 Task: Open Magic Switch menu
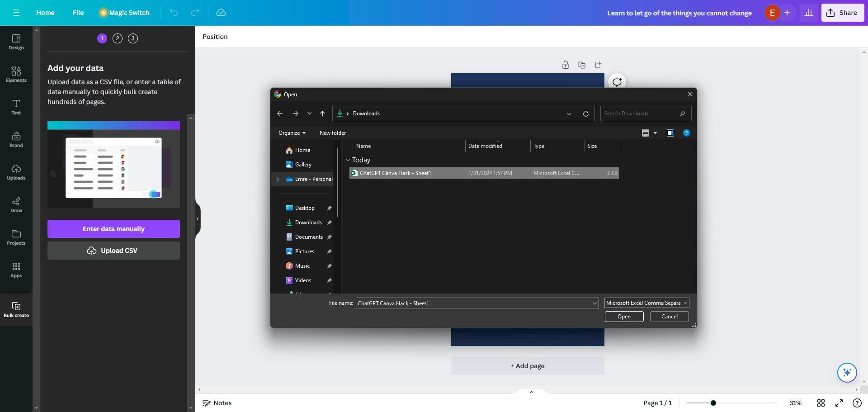tap(124, 13)
